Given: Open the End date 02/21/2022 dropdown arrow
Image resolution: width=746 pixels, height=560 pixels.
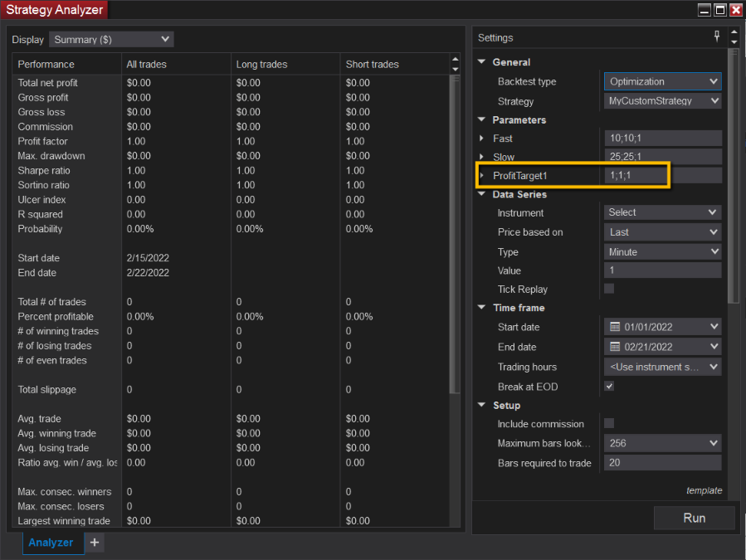Looking at the screenshot, I should pos(714,347).
